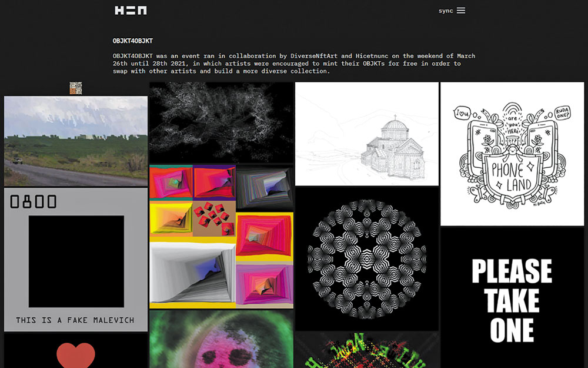The image size is (588, 368).
Task: Open the church pencil sketch artwork
Action: click(x=367, y=134)
